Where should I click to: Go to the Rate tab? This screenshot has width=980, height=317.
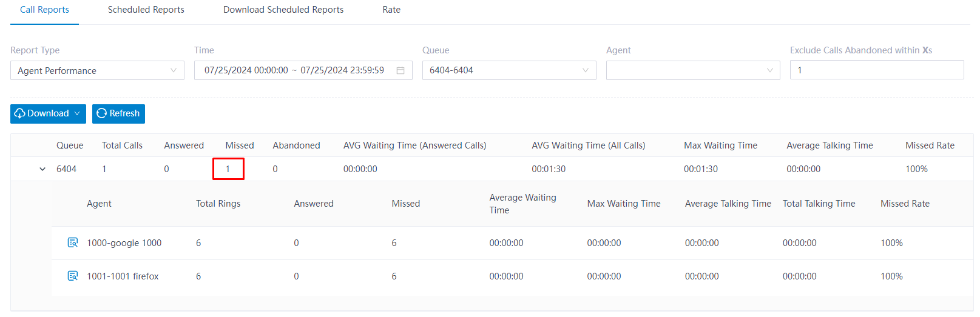(x=391, y=10)
